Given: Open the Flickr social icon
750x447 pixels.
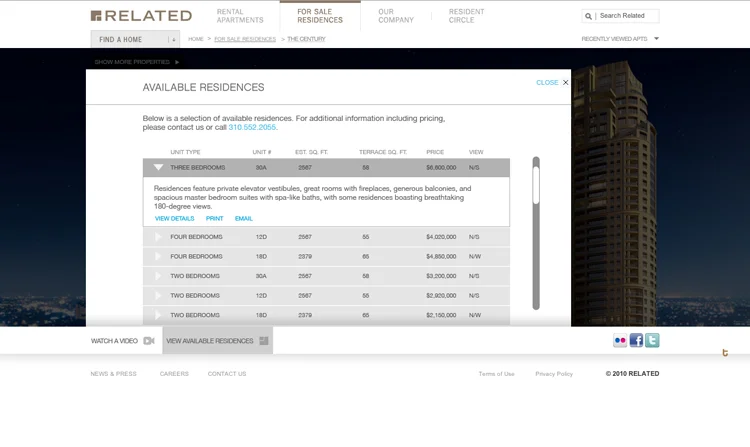Looking at the screenshot, I should pyautogui.click(x=620, y=340).
